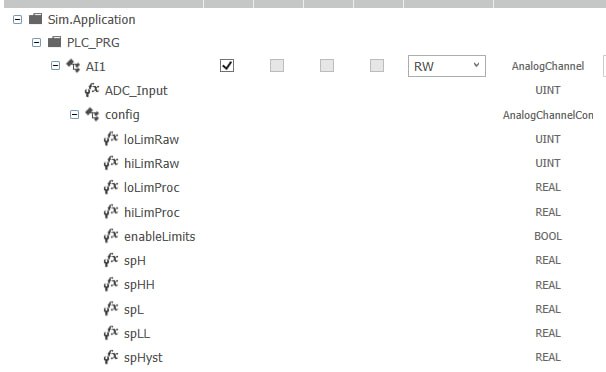The width and height of the screenshot is (606, 372).
Task: Toggle the third checkbox in AI1 row
Action: click(327, 66)
